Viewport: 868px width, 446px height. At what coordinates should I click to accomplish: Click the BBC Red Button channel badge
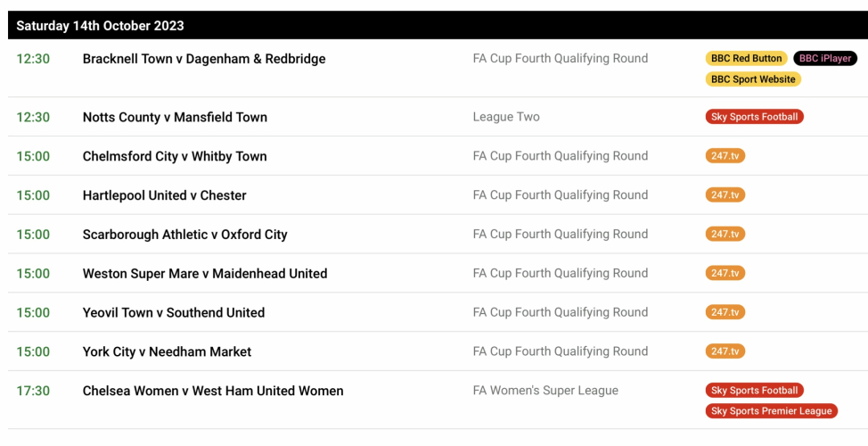(x=746, y=59)
